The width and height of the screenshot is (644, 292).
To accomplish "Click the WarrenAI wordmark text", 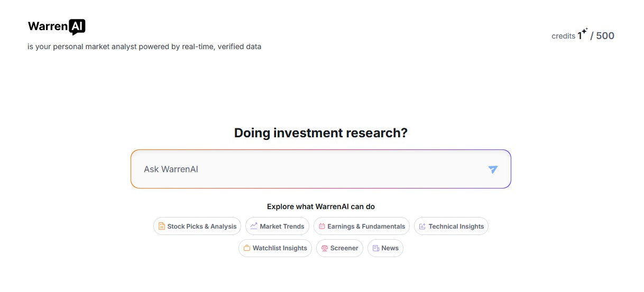I will click(48, 26).
